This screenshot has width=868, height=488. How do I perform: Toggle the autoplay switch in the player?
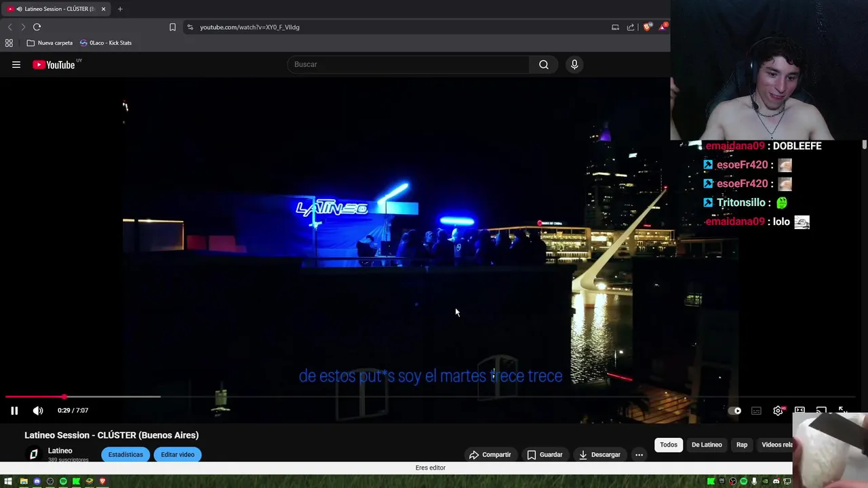734,411
